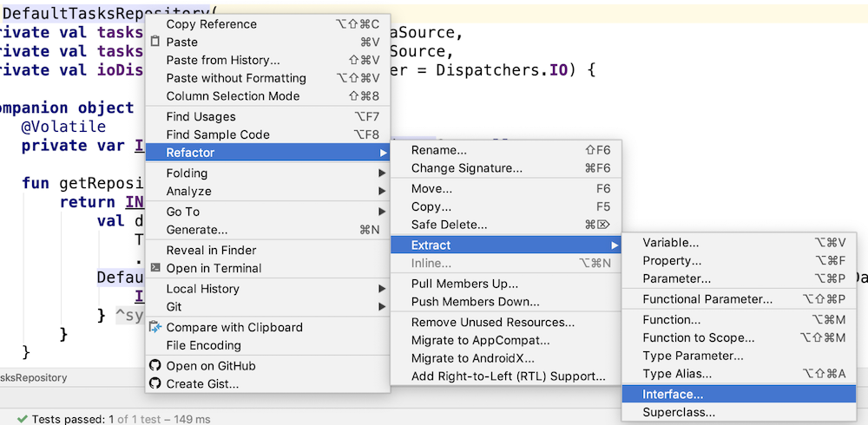This screenshot has height=425, width=868.
Task: Select Column Selection Mode
Action: pyautogui.click(x=233, y=96)
